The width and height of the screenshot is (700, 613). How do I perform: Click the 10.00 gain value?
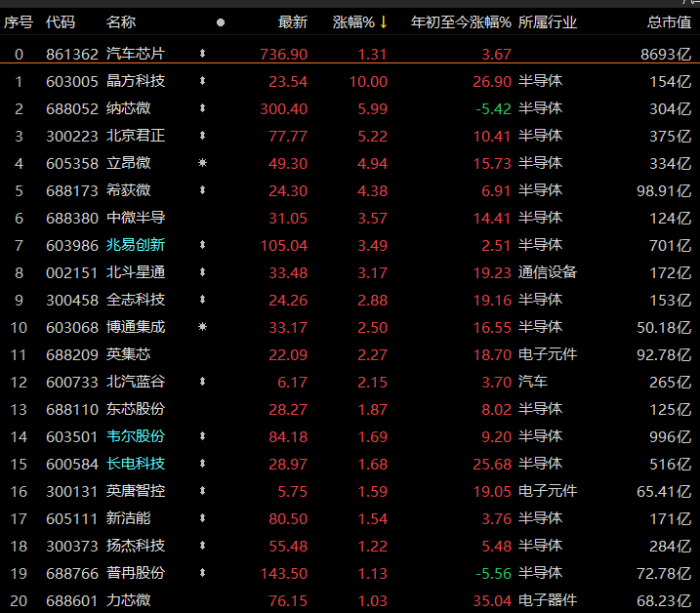(x=368, y=81)
